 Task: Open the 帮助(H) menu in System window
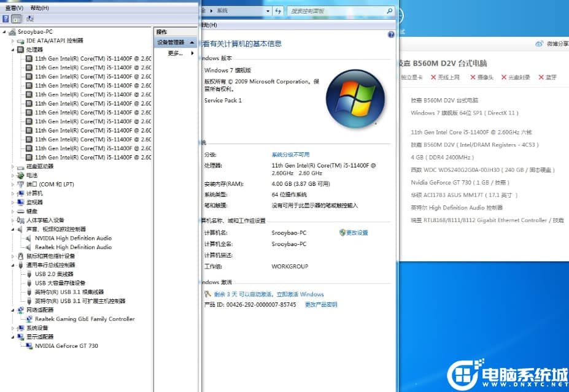click(x=209, y=25)
